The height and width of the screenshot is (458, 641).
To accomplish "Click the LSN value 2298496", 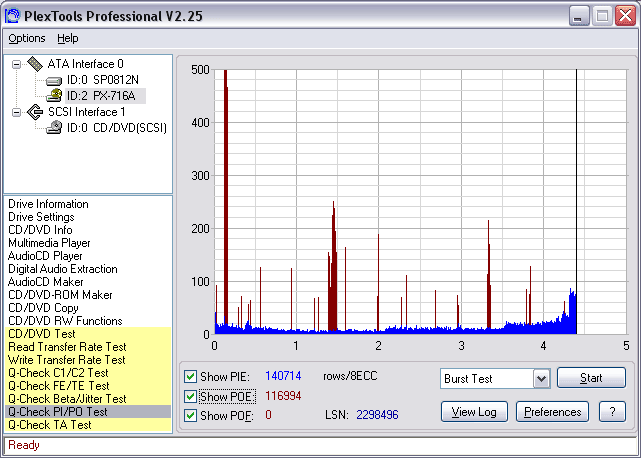I will pyautogui.click(x=377, y=415).
